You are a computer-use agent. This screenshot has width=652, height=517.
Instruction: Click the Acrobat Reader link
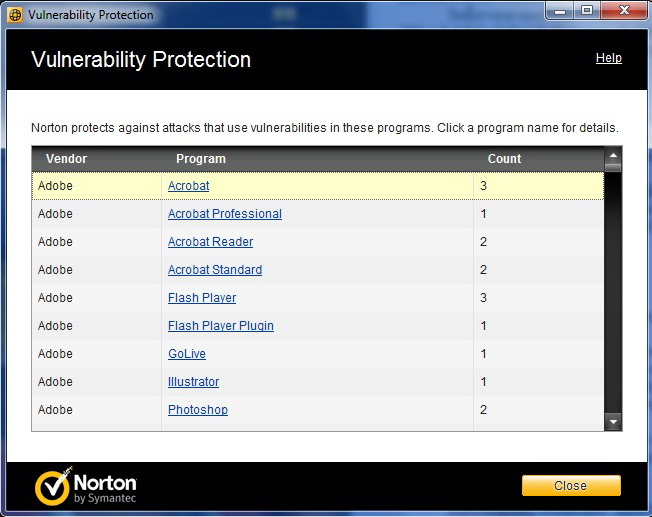click(x=210, y=242)
